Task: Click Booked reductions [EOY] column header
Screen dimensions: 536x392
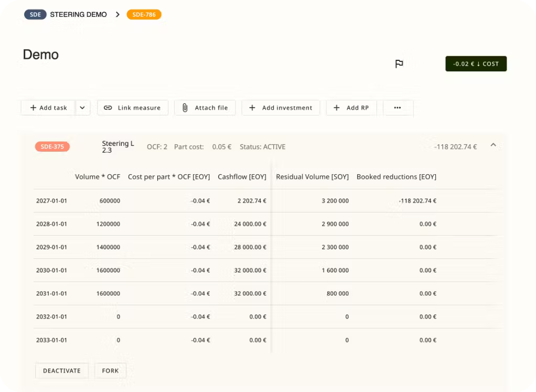Action: click(396, 177)
